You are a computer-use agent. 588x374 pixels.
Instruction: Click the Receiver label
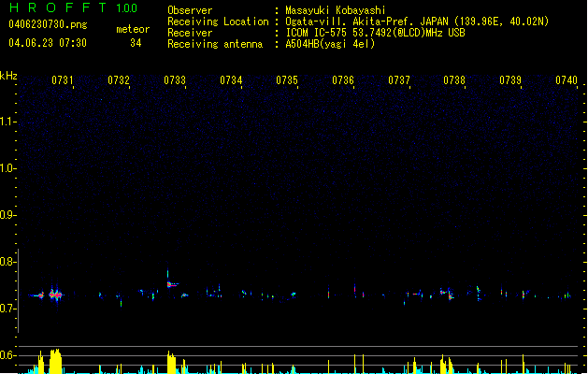[x=190, y=33]
